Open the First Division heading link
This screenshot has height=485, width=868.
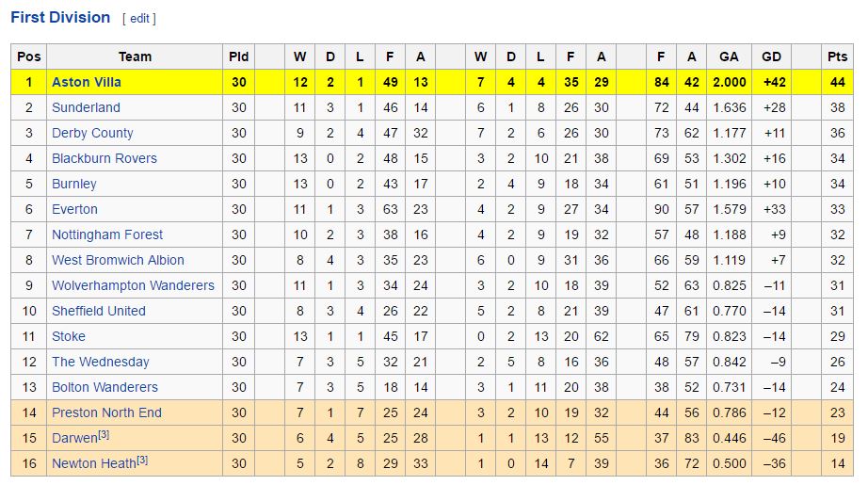click(60, 18)
